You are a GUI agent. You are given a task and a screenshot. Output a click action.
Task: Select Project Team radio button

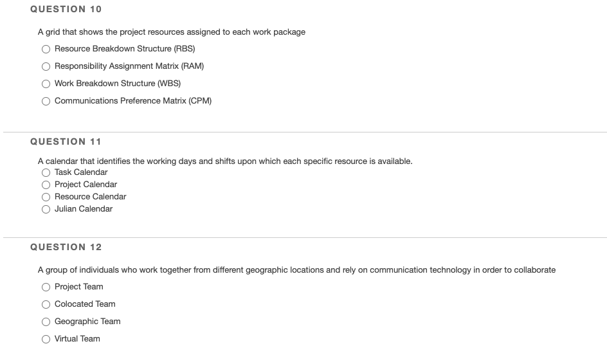click(46, 287)
